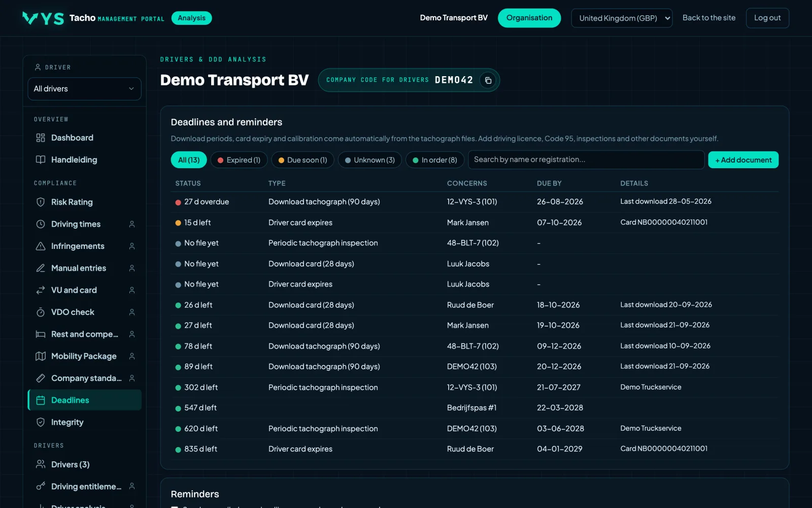Viewport: 812px width, 508px height.
Task: Click the Integrity shield-check icon
Action: [x=41, y=422]
